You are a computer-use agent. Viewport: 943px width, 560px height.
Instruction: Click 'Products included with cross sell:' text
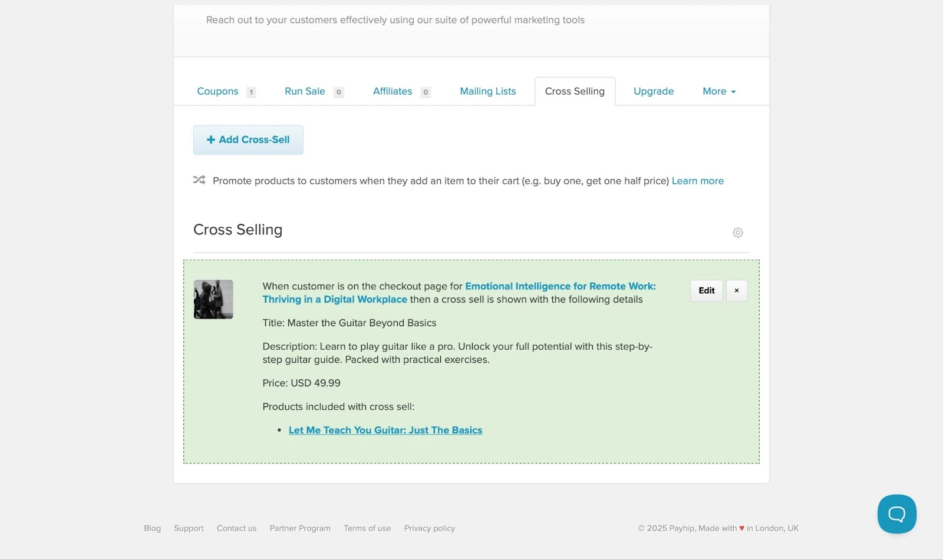click(x=338, y=407)
